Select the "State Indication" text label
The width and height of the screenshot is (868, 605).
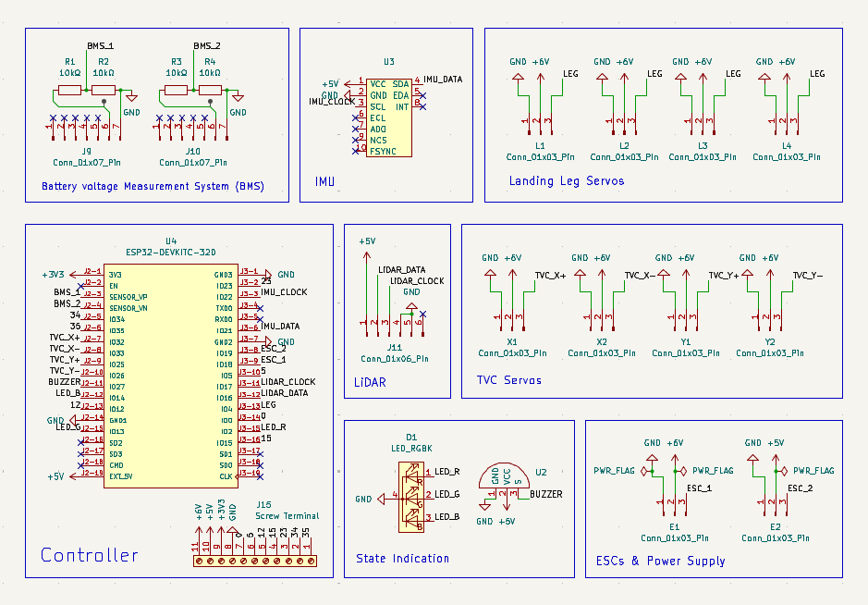[402, 559]
